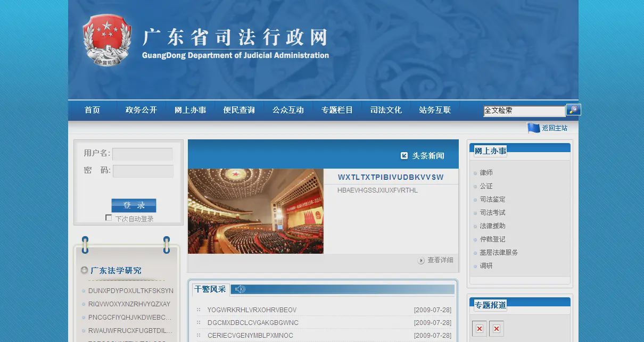Viewport: 644px width, 342px height.
Task: Open the 政务公开 navigation menu
Action: [x=141, y=110]
